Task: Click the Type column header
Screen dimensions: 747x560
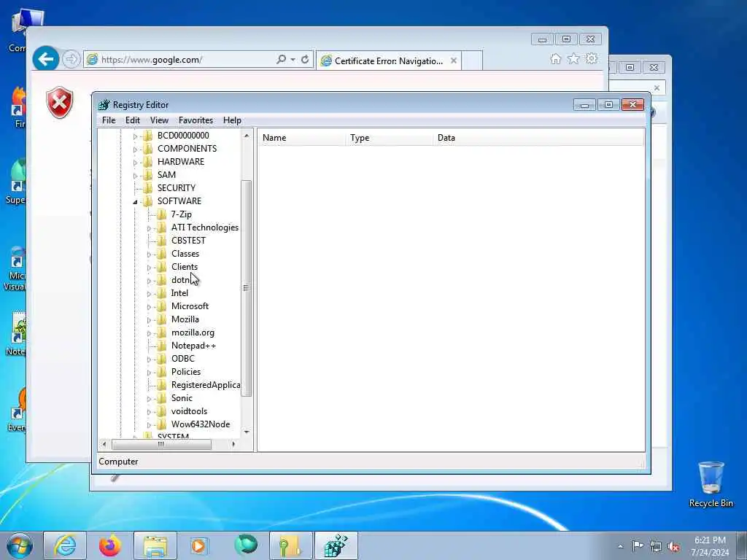Action: click(x=390, y=138)
